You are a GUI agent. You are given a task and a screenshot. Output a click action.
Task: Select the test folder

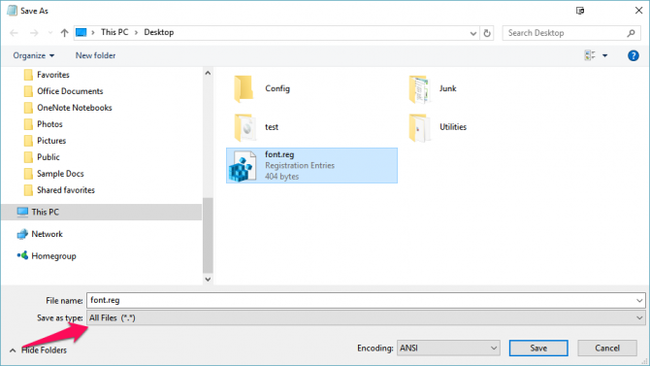257,127
